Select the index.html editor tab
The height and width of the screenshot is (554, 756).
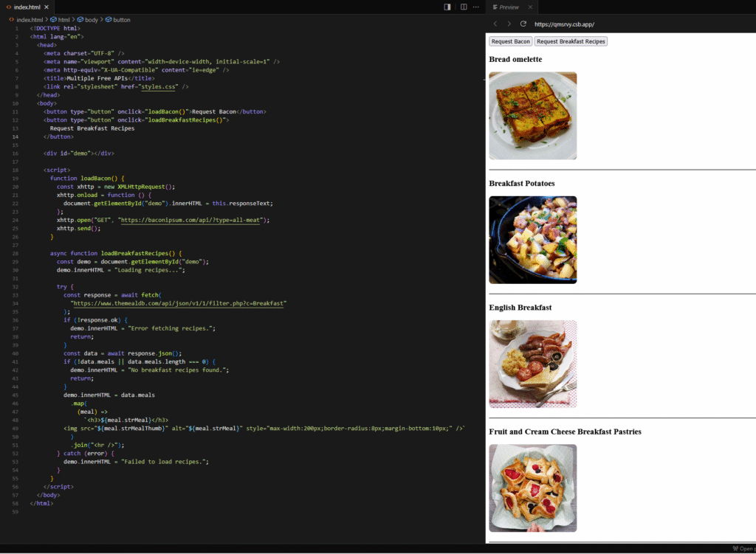pyautogui.click(x=27, y=7)
